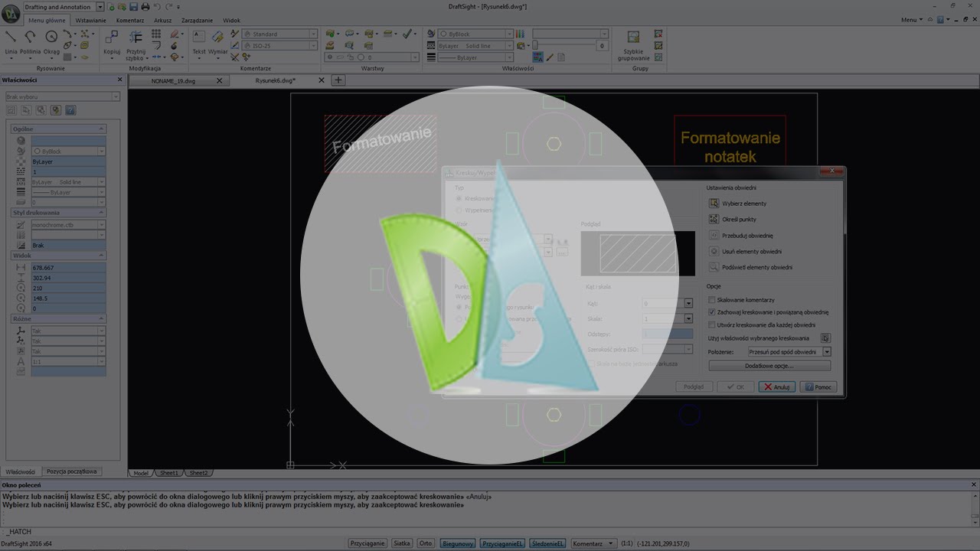Enable Utwórz kreskowanie dla każdej obwiedni
Image resolution: width=980 pixels, height=551 pixels.
tap(712, 324)
